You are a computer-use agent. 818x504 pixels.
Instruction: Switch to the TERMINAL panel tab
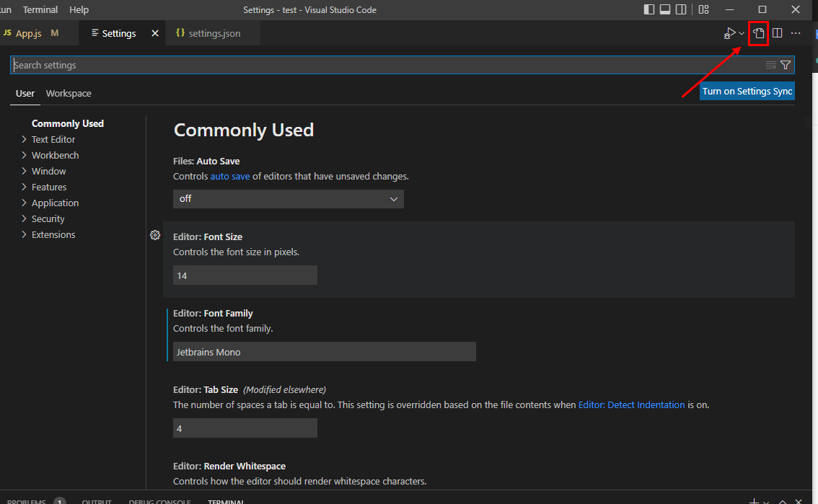[x=226, y=501]
